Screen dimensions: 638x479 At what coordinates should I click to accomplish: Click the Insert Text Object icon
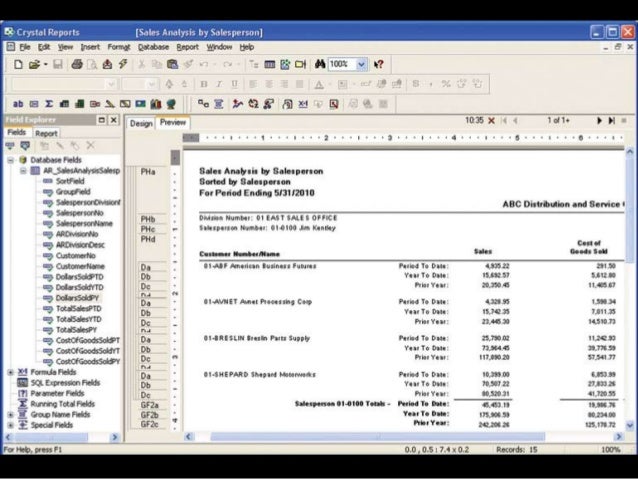18,102
